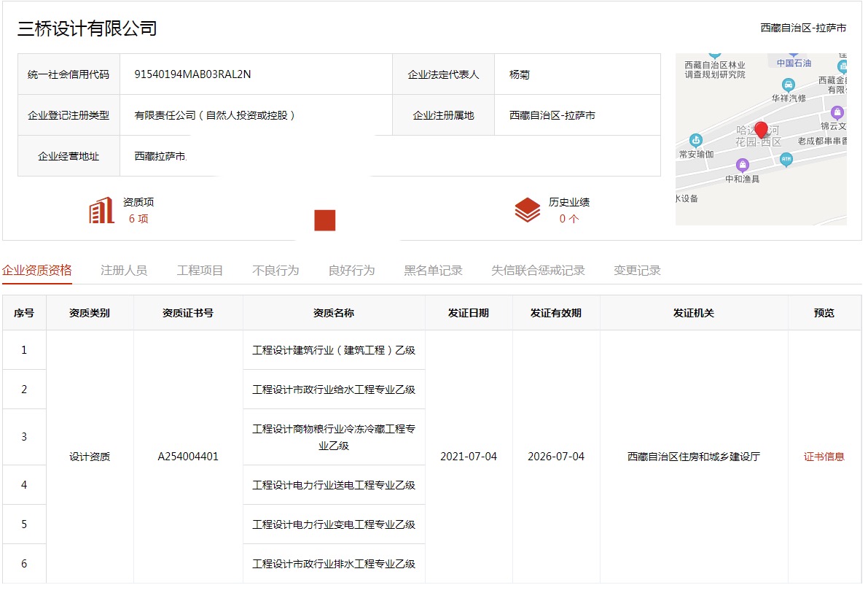Screen dimensions: 868x593
Task: Click the 常安瑜伽 marker icon on map
Action: (x=696, y=141)
